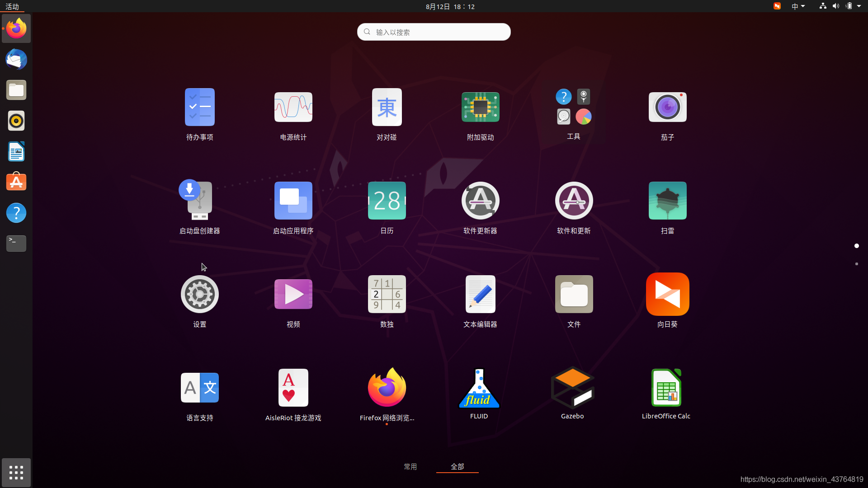Expand the 工具 utilities app folder

pos(573,108)
